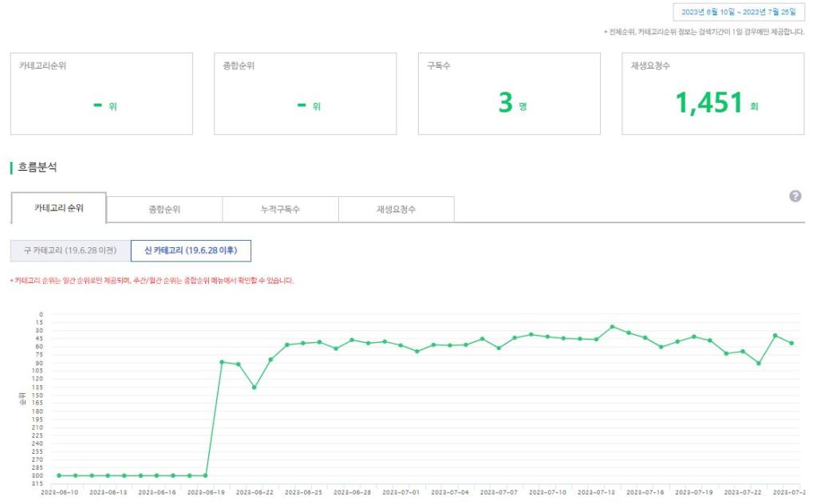Screen dimensions: 817x504
Task: Click the chart data point for 2023-06-22
Action: (x=255, y=388)
